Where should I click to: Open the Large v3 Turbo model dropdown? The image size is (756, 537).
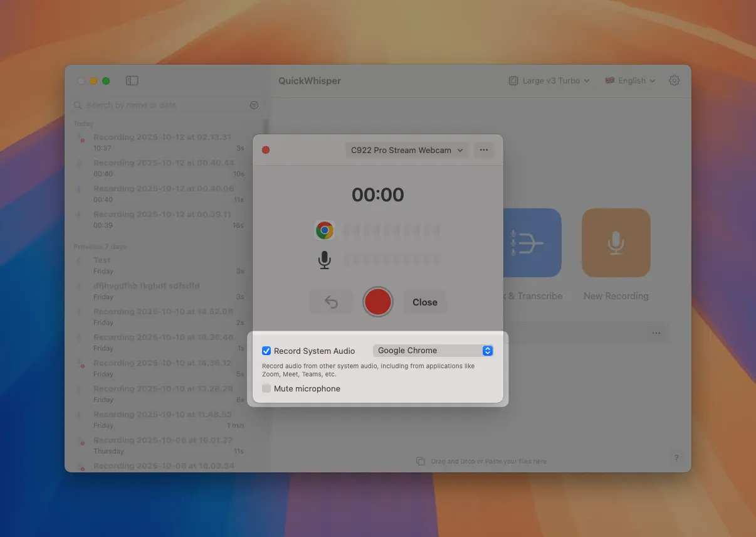pyautogui.click(x=549, y=81)
